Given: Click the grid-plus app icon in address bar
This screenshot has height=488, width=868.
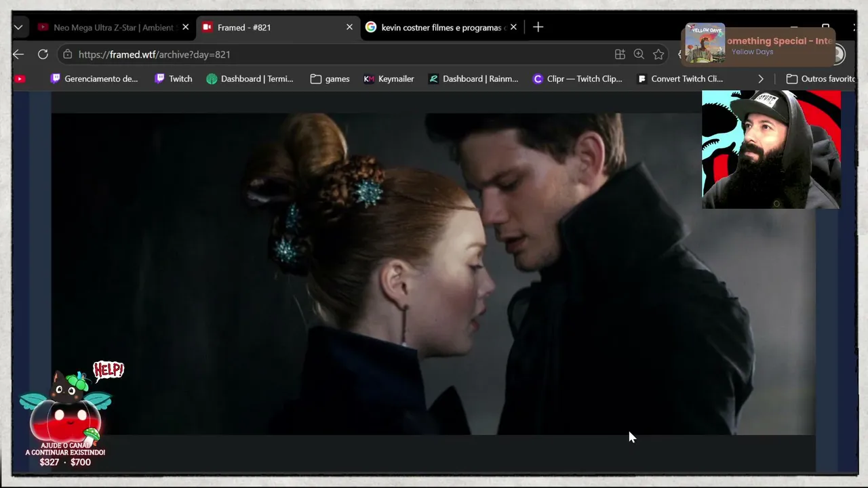Looking at the screenshot, I should click(x=620, y=54).
